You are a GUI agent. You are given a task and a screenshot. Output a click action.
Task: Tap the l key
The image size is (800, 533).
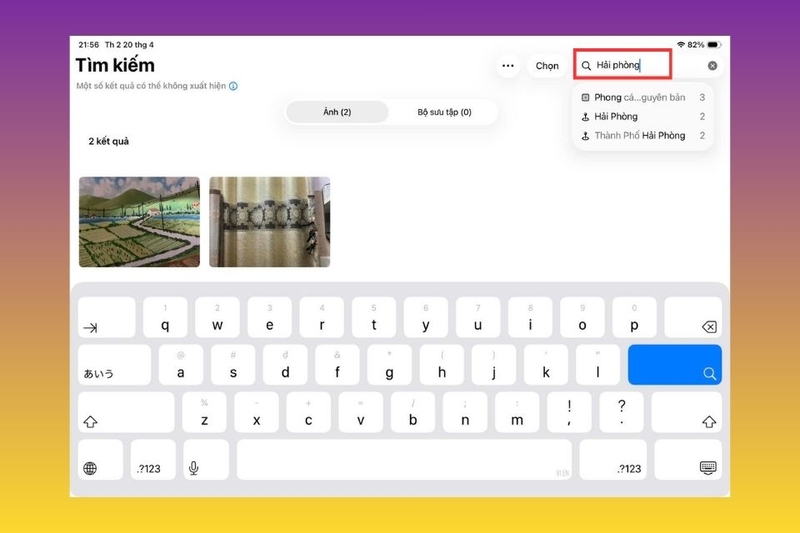pos(598,365)
